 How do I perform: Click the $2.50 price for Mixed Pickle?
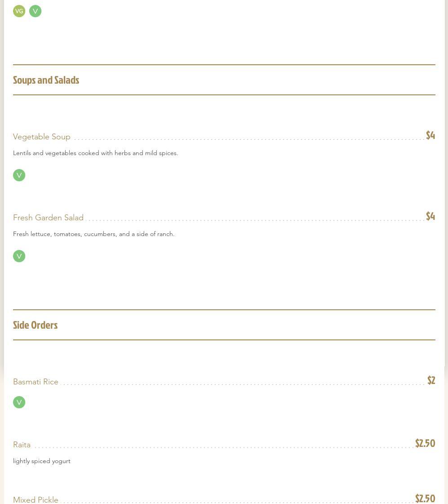(425, 498)
